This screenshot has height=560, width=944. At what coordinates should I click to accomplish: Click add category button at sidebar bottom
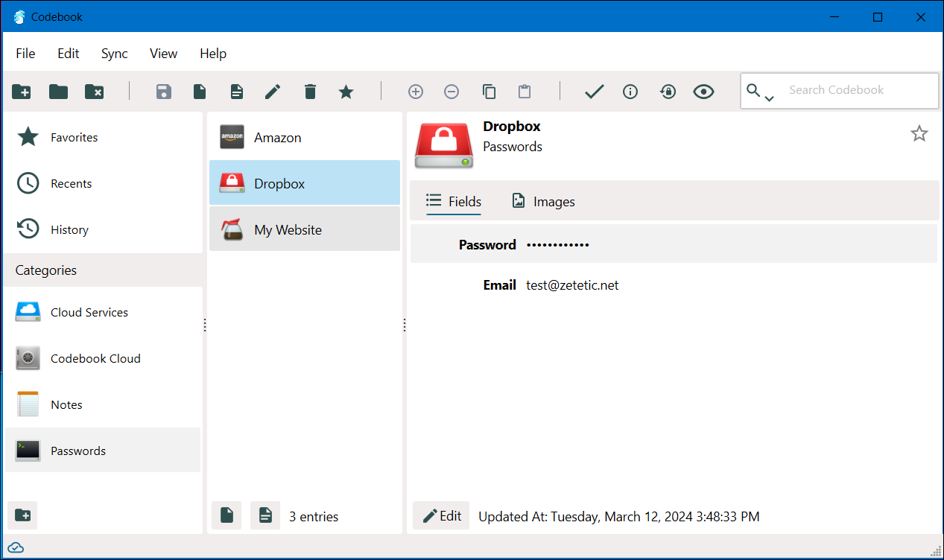(22, 515)
